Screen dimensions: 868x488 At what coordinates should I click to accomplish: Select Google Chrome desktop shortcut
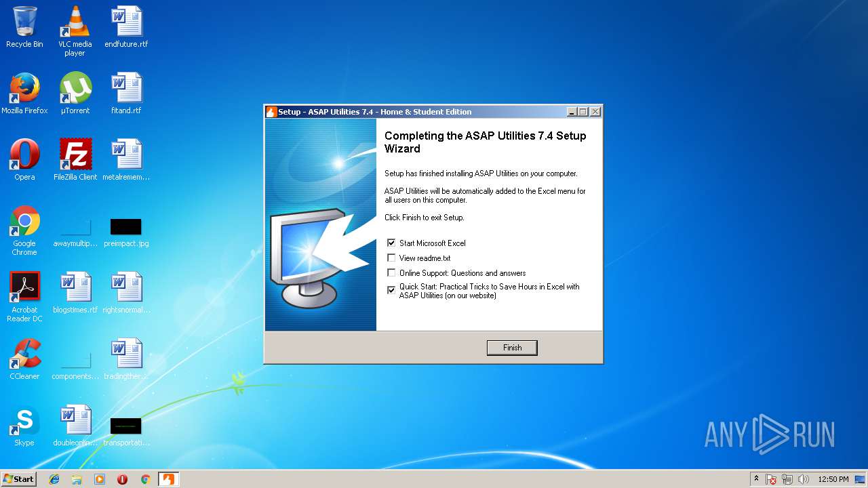24,230
